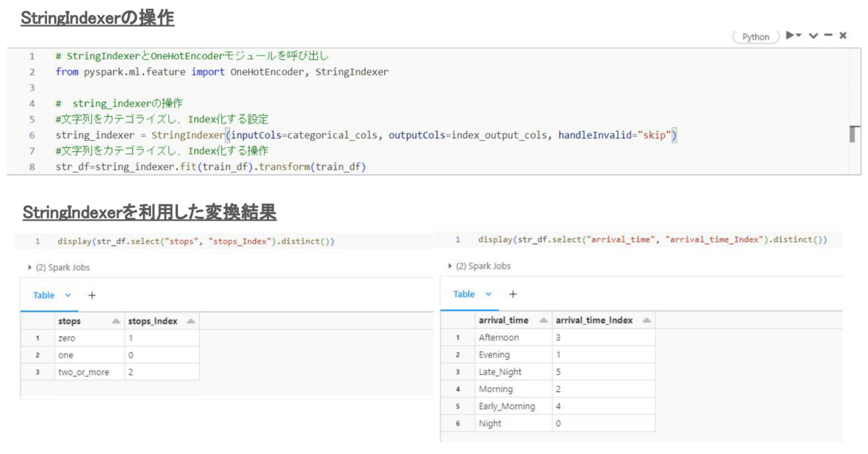Image resolution: width=868 pixels, height=454 pixels.
Task: Click the code cell's vertical scrollbar handle
Action: (854, 134)
